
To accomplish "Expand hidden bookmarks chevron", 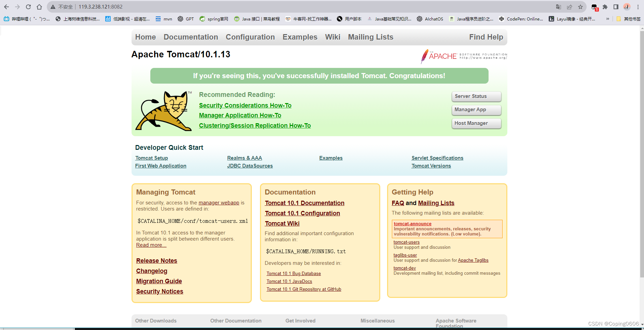I will point(607,19).
